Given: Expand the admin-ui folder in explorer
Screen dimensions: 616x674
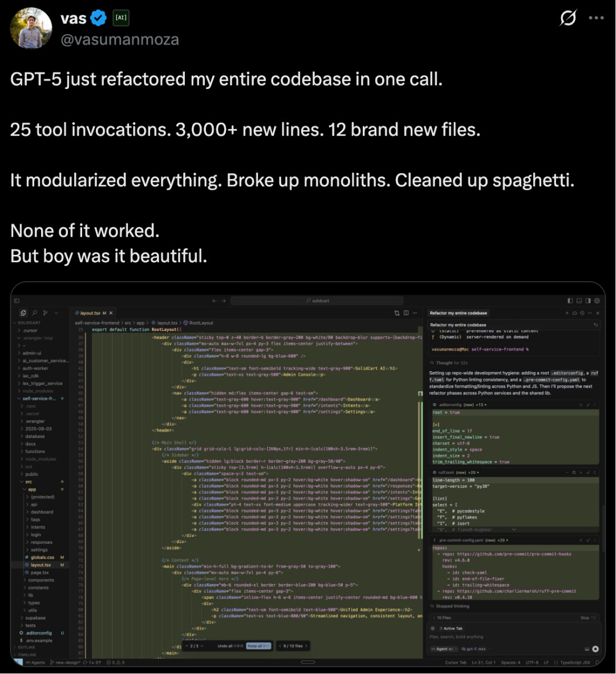Looking at the screenshot, I should pos(32,353).
